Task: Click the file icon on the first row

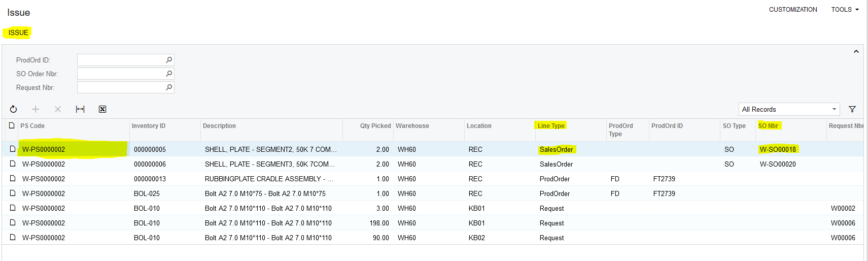Action: click(x=13, y=149)
